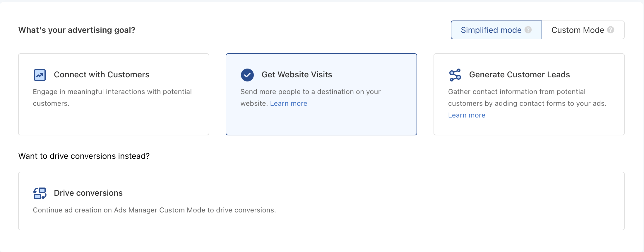Select the Generate Customer Leads goal card

coord(529,94)
